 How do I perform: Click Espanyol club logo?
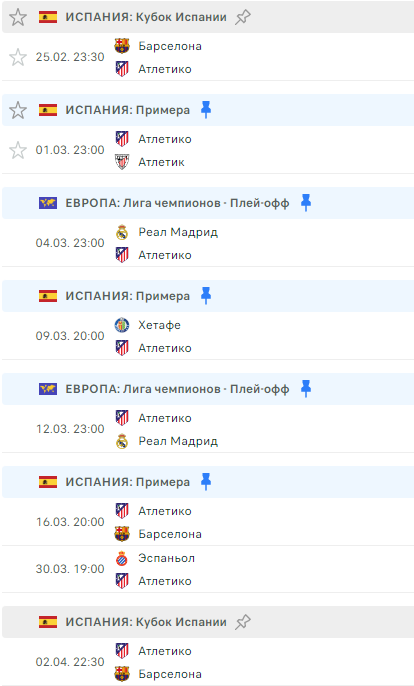point(122,558)
